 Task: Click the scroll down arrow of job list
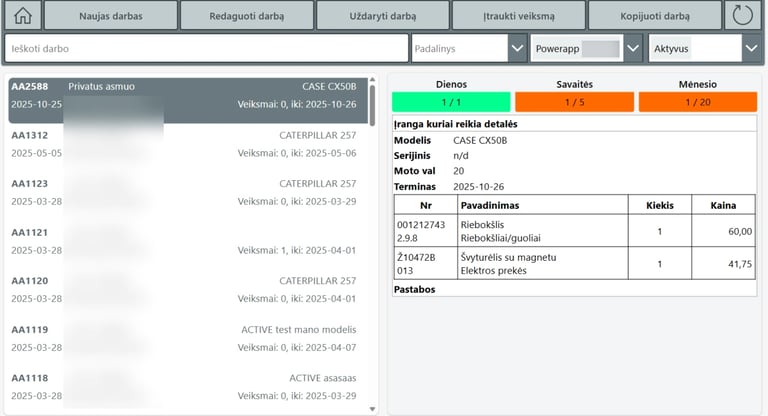click(372, 409)
